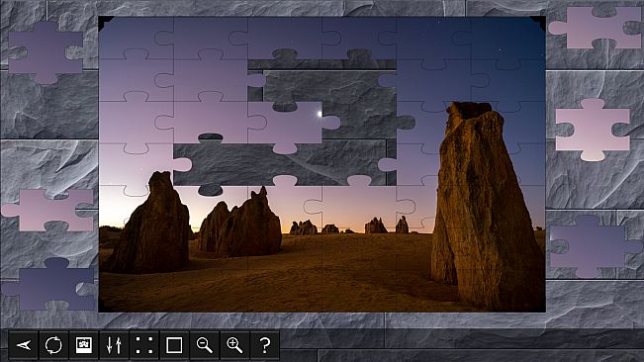Click the zoom in magnifier
The height and width of the screenshot is (362, 644).
click(x=234, y=345)
